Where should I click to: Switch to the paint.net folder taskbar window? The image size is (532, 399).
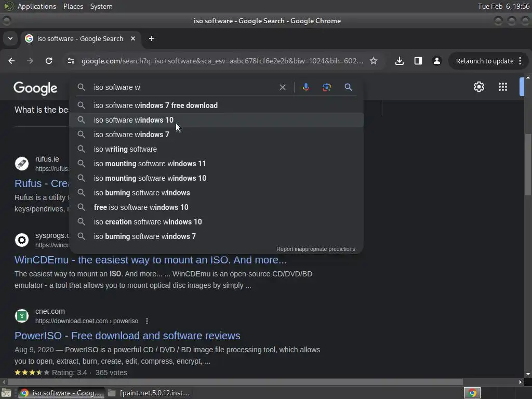[149, 393]
